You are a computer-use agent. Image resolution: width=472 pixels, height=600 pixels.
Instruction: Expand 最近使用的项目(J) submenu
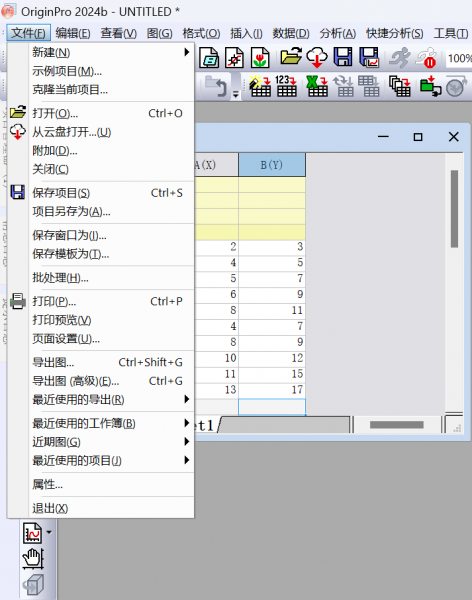pos(111,460)
